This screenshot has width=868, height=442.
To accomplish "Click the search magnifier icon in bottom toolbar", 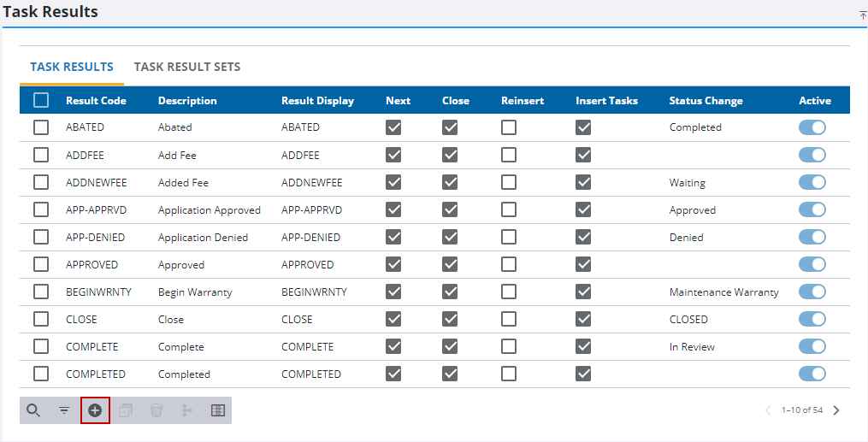I will [x=33, y=410].
